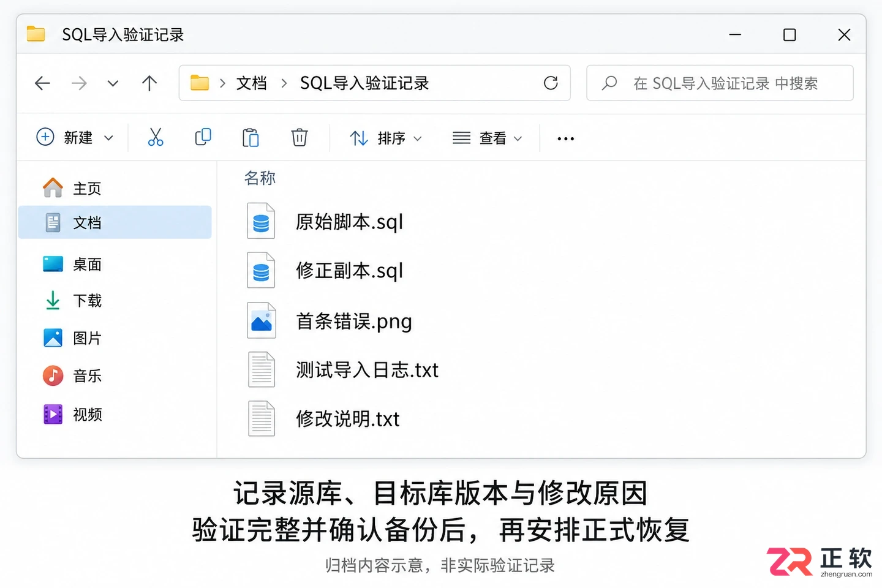Viewport: 882px width, 588px height.
Task: Show more options via the ellipsis
Action: pyautogui.click(x=565, y=139)
